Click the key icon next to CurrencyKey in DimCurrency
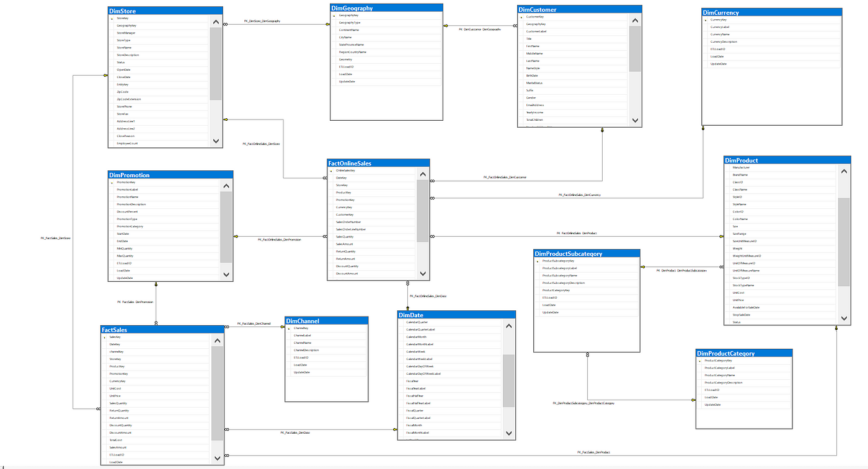The width and height of the screenshot is (868, 469). click(706, 20)
